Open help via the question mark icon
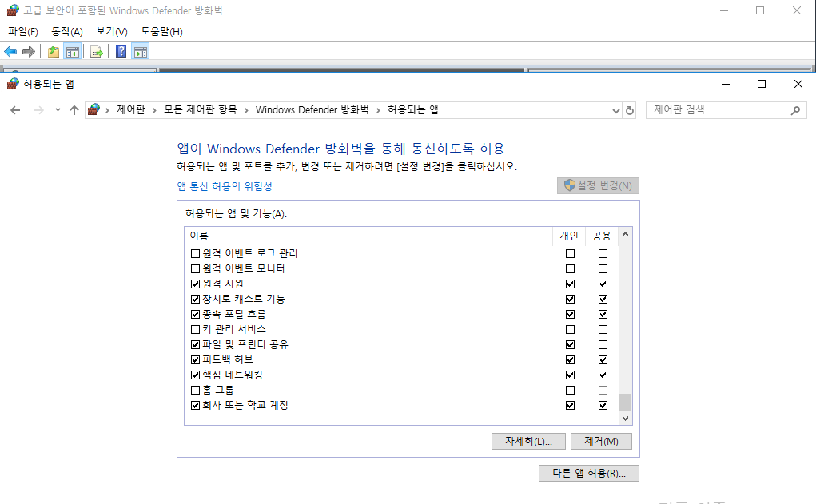 click(x=121, y=51)
